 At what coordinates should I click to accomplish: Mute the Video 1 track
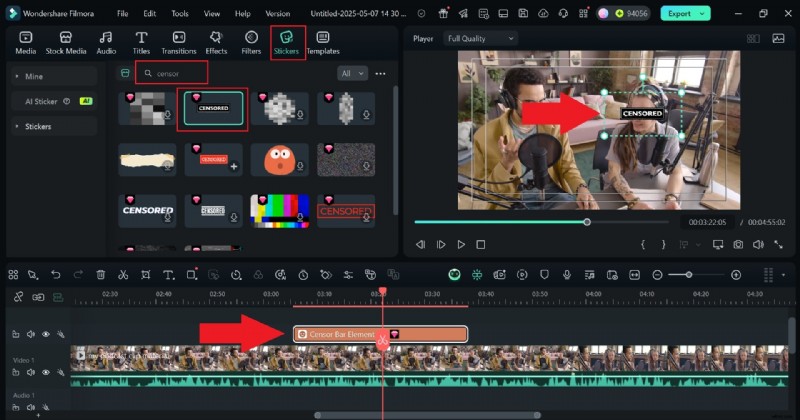31,372
